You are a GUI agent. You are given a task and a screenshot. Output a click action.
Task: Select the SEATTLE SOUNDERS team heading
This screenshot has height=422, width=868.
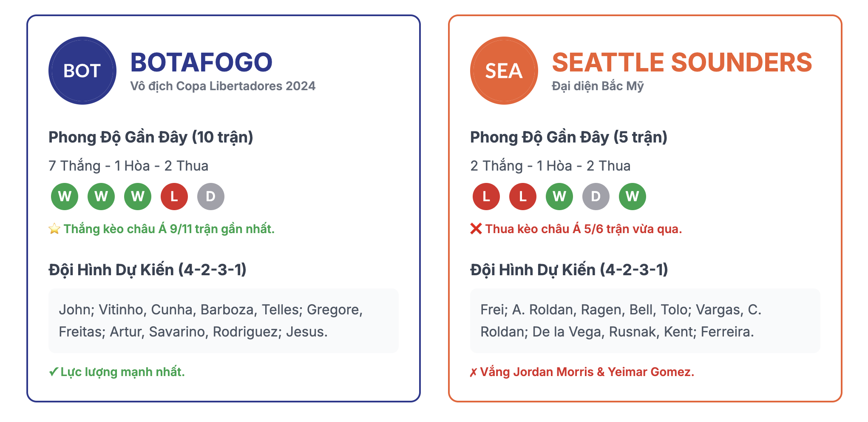(682, 62)
